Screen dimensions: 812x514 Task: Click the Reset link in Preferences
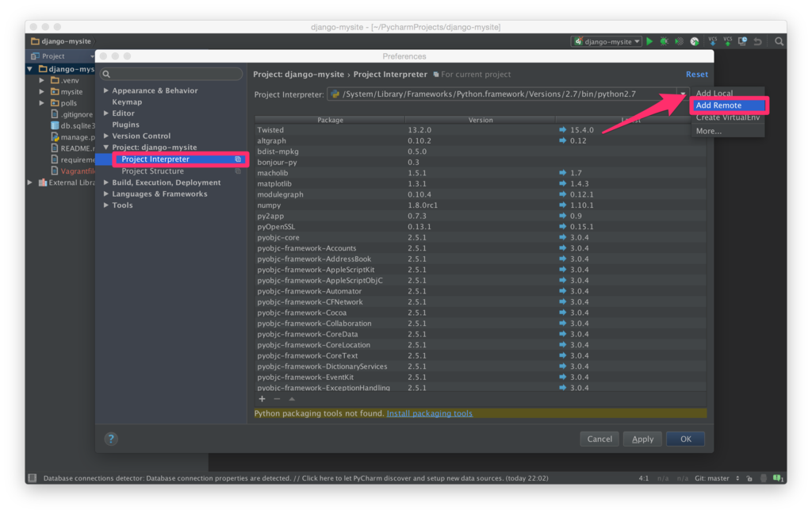pos(696,74)
